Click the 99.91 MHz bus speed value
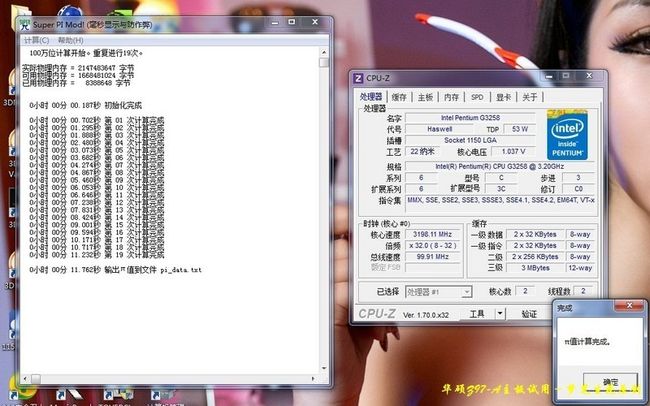This screenshot has height=406, width=650. [x=432, y=257]
